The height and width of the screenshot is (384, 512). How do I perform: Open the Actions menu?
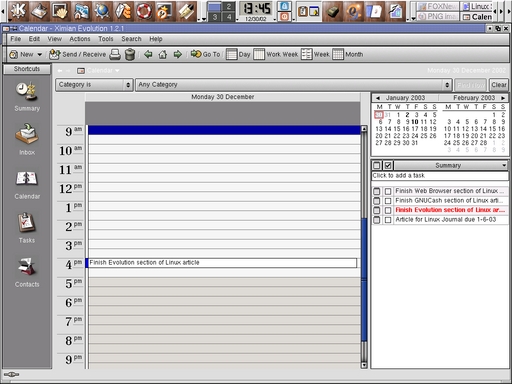pos(80,39)
